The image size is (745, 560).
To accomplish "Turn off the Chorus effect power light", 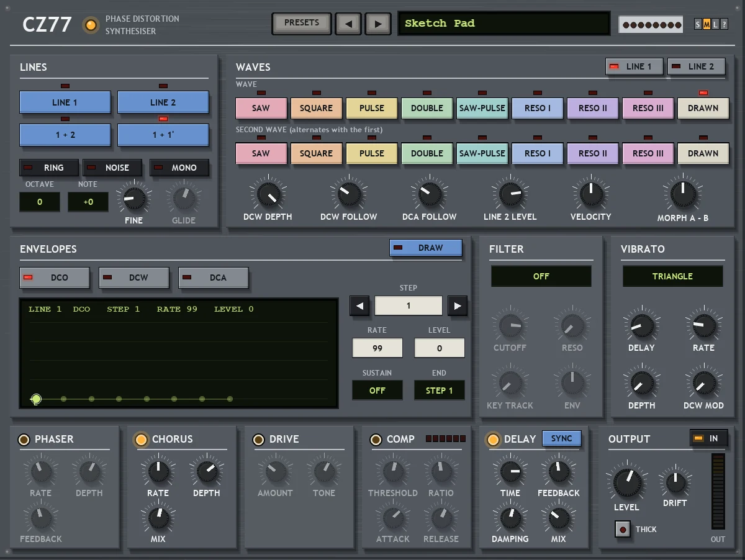I will click(x=141, y=440).
